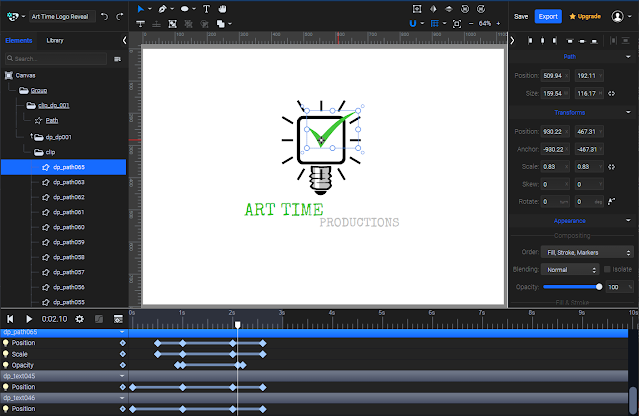Switch to the Elements tab
639x416 pixels.
click(x=19, y=40)
